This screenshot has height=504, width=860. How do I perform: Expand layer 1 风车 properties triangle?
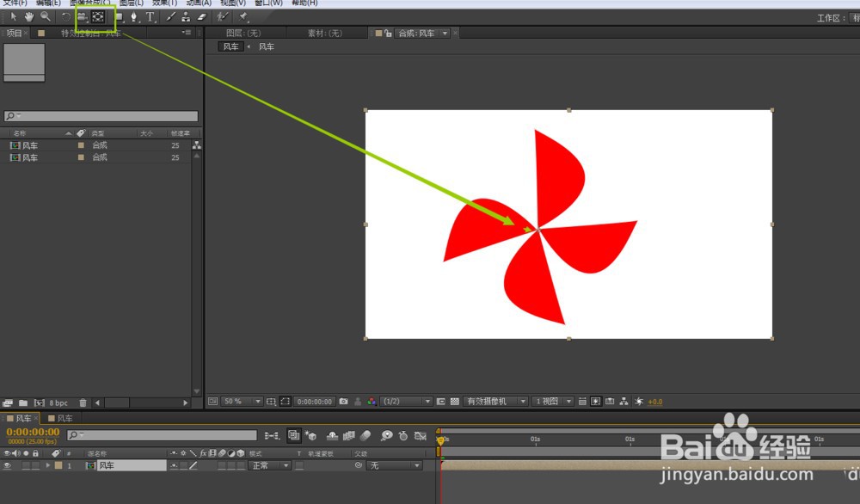coord(48,465)
